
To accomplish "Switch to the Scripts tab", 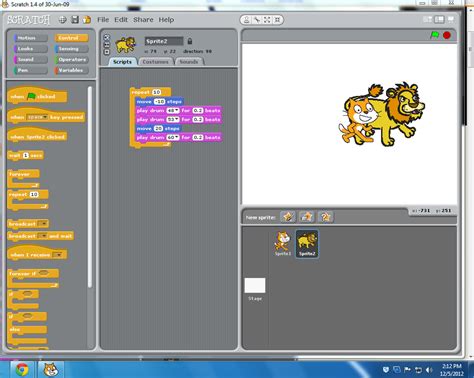I will pyautogui.click(x=122, y=62).
